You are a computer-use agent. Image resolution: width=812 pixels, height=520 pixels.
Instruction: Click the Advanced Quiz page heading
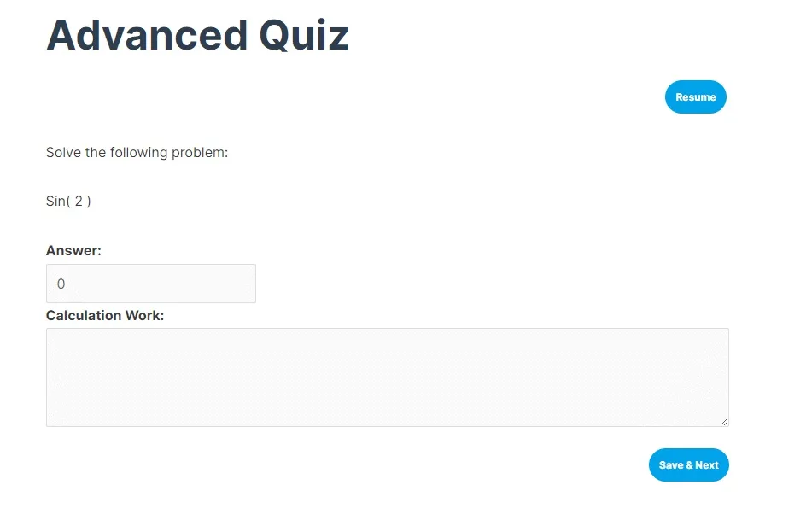(x=196, y=35)
